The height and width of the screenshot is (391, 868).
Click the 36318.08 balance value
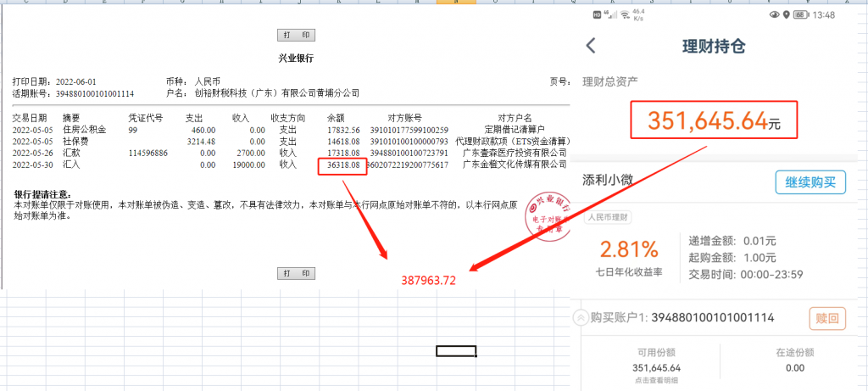coord(343,165)
